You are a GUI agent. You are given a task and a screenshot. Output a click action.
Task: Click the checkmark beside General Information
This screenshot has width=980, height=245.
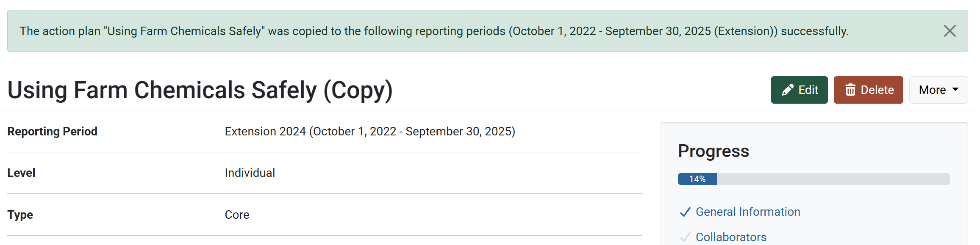[x=685, y=212]
